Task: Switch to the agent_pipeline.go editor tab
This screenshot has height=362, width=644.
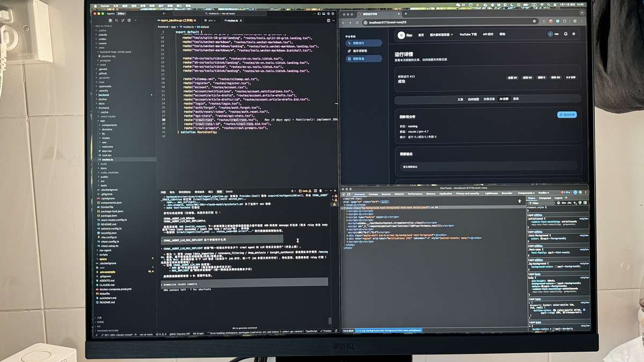Action: coord(177,20)
